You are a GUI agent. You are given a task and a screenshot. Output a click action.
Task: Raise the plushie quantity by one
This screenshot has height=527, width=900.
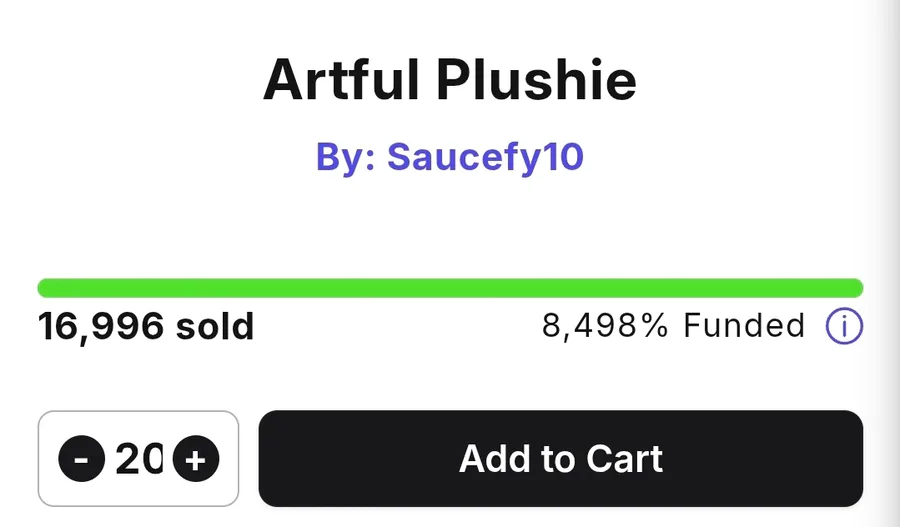[196, 460]
